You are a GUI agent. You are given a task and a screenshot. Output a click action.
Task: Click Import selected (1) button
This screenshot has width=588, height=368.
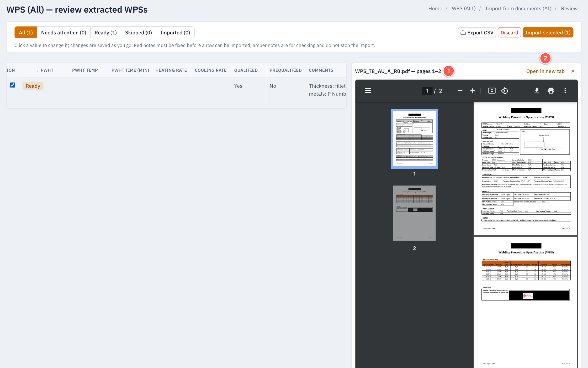[x=548, y=33]
